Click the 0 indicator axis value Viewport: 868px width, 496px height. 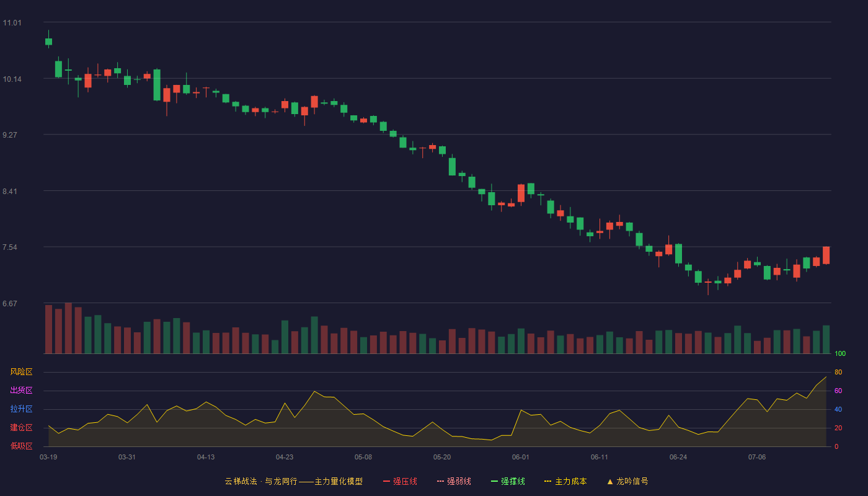[x=836, y=446]
